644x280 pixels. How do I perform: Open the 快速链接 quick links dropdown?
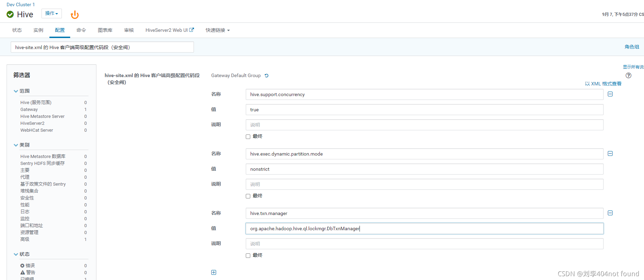[x=217, y=30]
